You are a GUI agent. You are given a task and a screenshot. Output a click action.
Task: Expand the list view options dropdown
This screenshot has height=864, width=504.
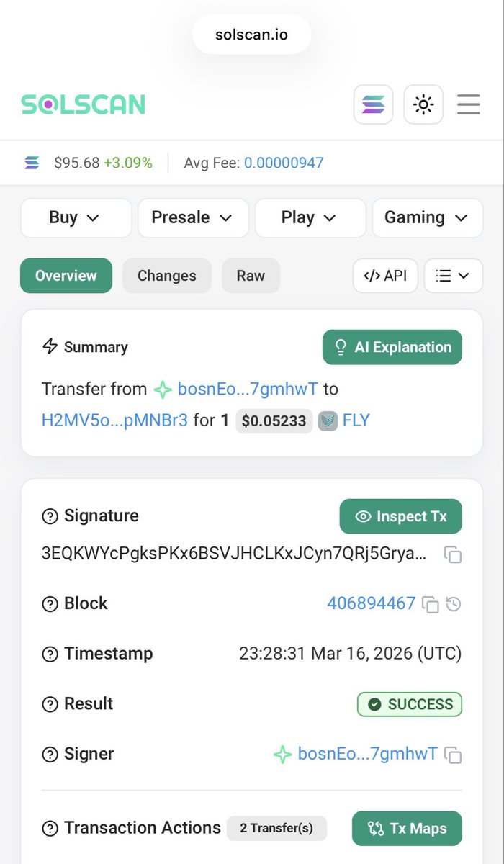(454, 276)
